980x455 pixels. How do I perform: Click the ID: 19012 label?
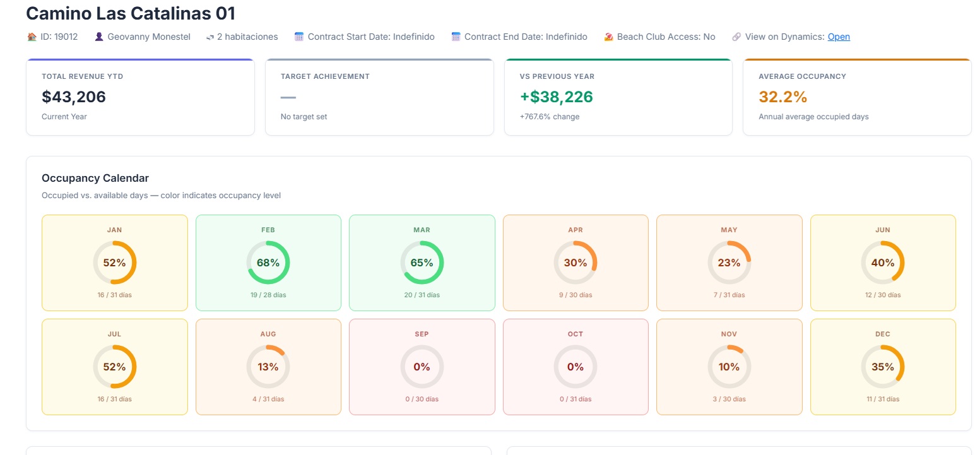(x=59, y=37)
